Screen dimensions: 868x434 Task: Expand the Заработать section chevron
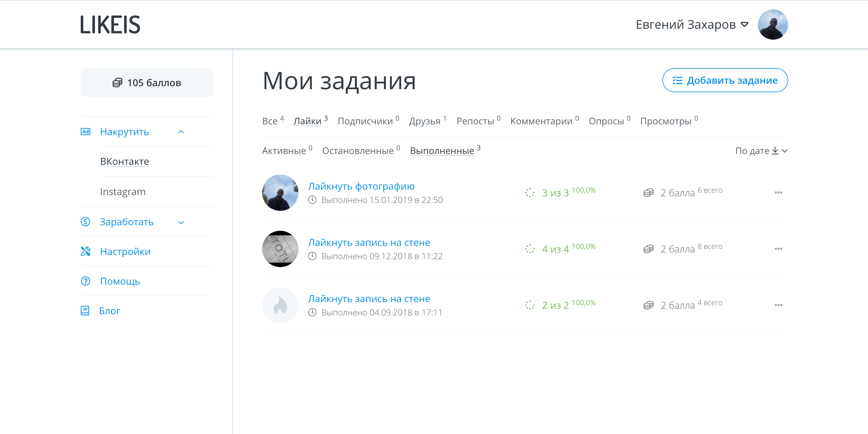(x=181, y=222)
